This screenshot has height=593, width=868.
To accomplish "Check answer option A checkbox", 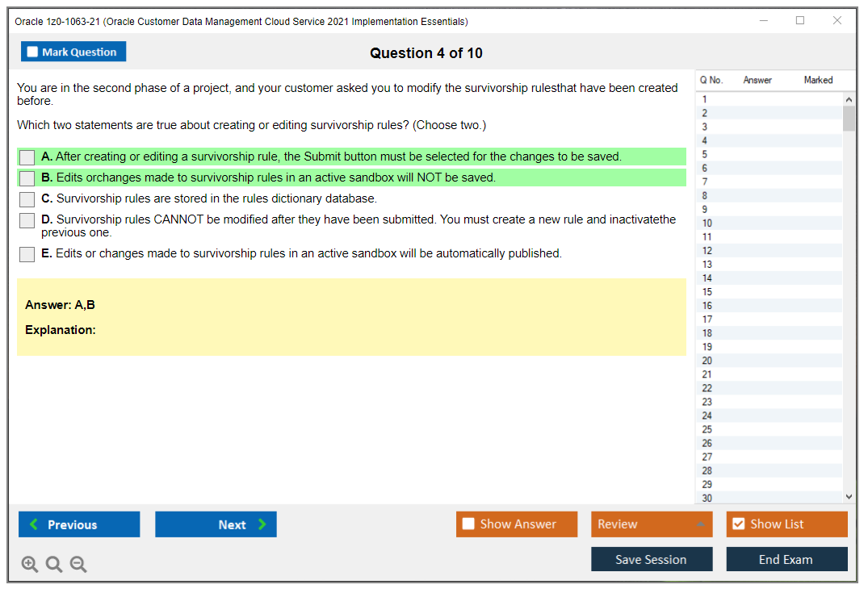I will [27, 157].
